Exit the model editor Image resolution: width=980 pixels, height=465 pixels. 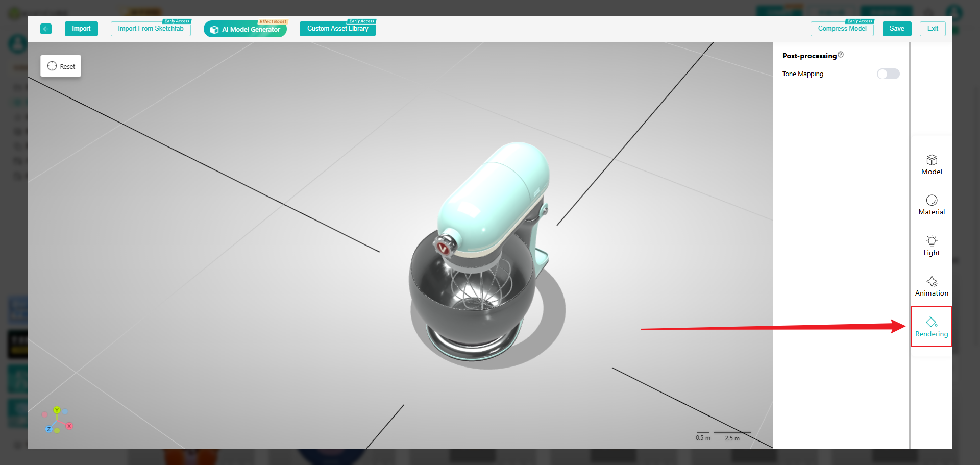tap(933, 29)
